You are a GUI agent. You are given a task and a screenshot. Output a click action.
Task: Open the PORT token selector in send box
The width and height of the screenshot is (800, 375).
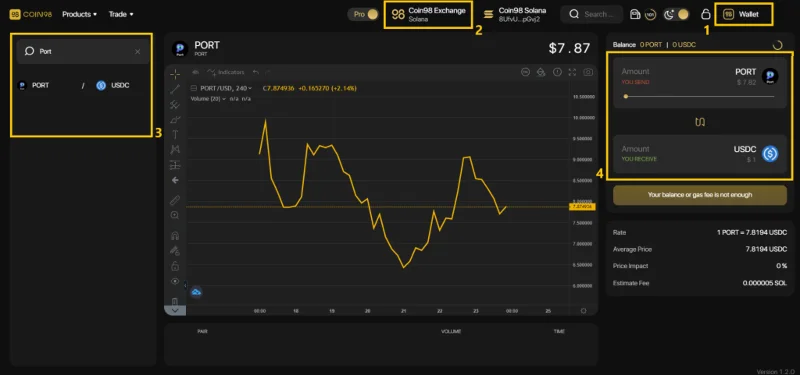(x=757, y=76)
